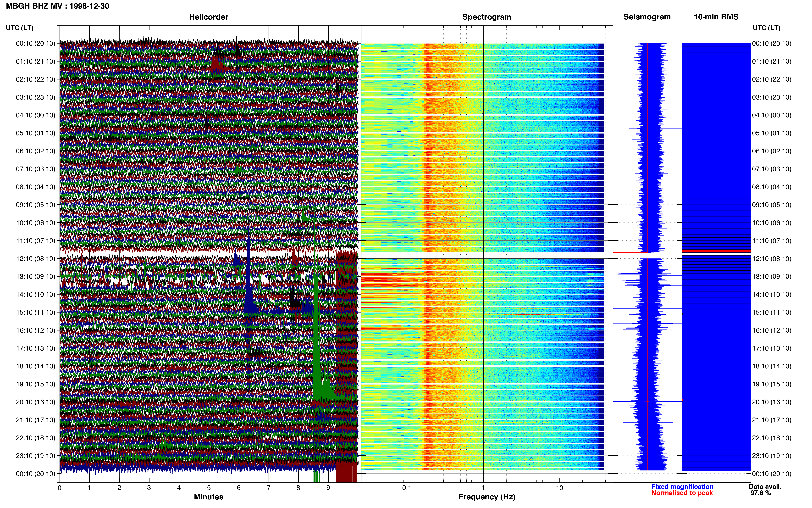Click the white data gap in the spectrogram
The width and height of the screenshot is (812, 508).
pyautogui.click(x=483, y=255)
